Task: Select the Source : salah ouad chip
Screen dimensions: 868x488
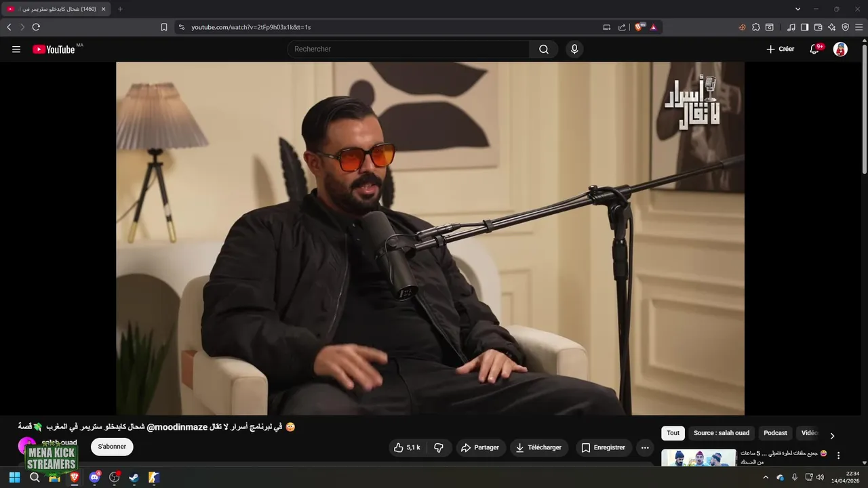Action: [x=722, y=433]
